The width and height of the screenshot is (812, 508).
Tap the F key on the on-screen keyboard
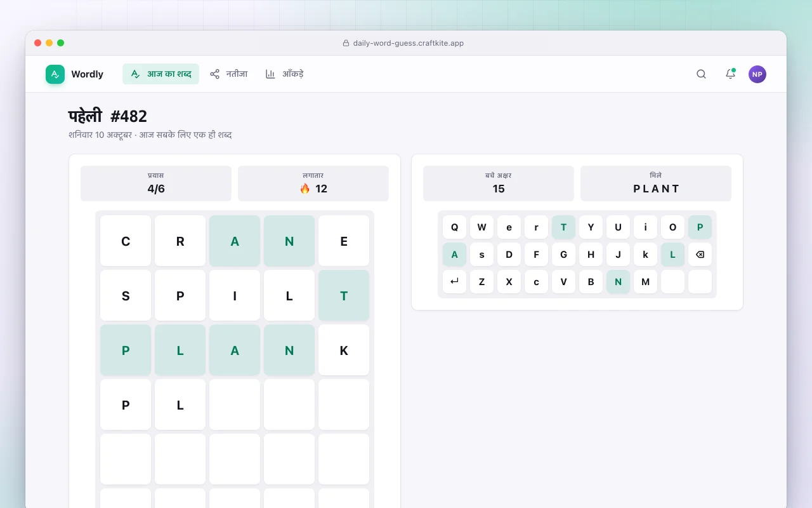pos(536,255)
